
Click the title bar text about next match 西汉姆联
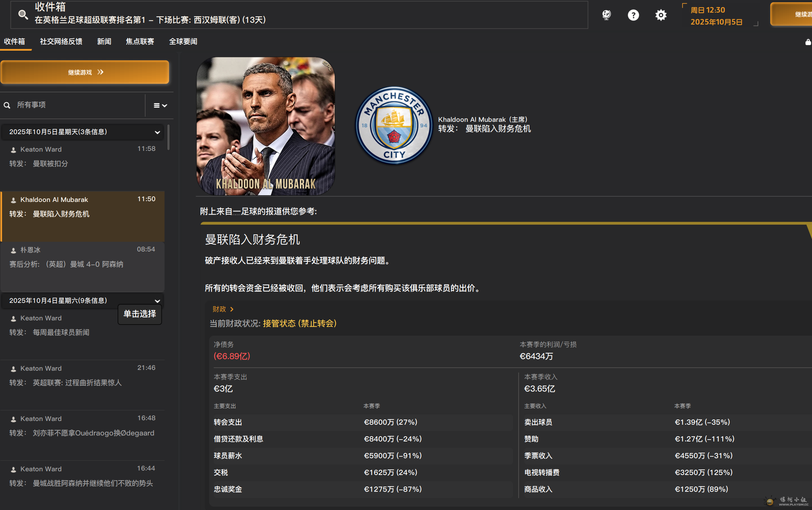point(150,20)
